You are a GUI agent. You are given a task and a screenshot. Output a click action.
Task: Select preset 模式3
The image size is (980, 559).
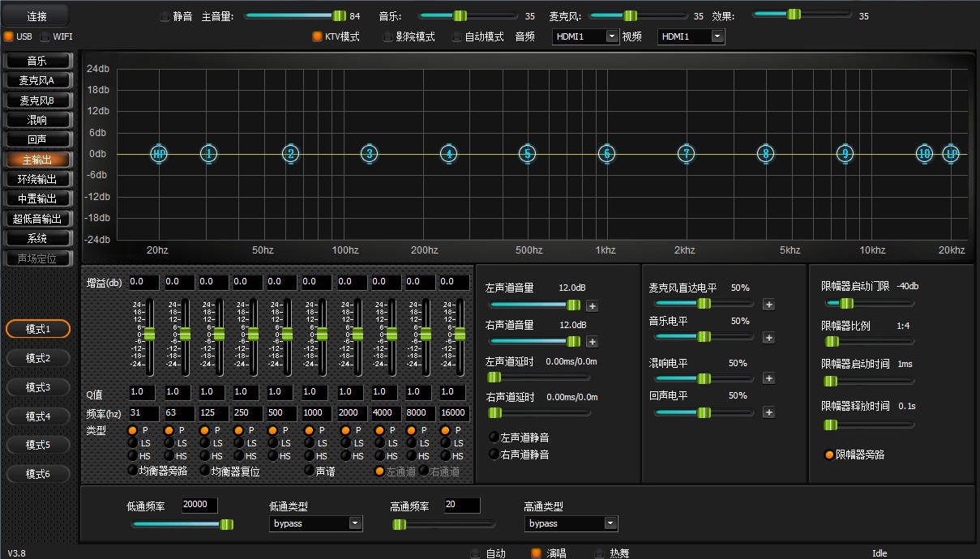point(37,387)
